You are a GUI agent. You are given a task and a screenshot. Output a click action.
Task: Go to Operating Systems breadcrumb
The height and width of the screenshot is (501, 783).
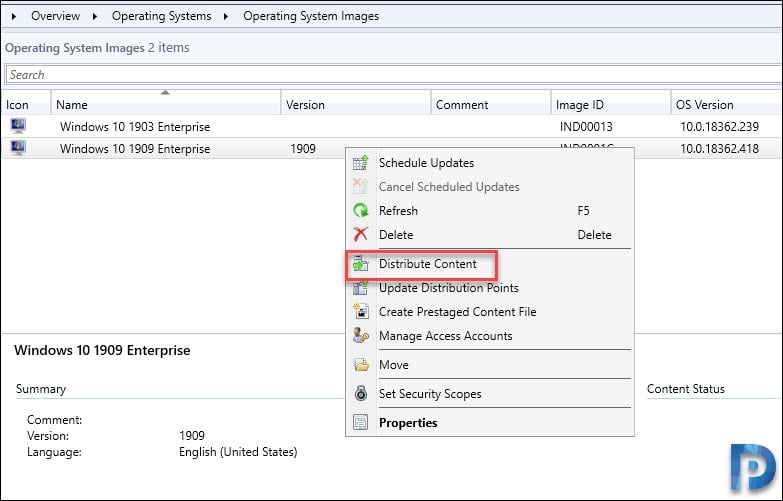[161, 16]
